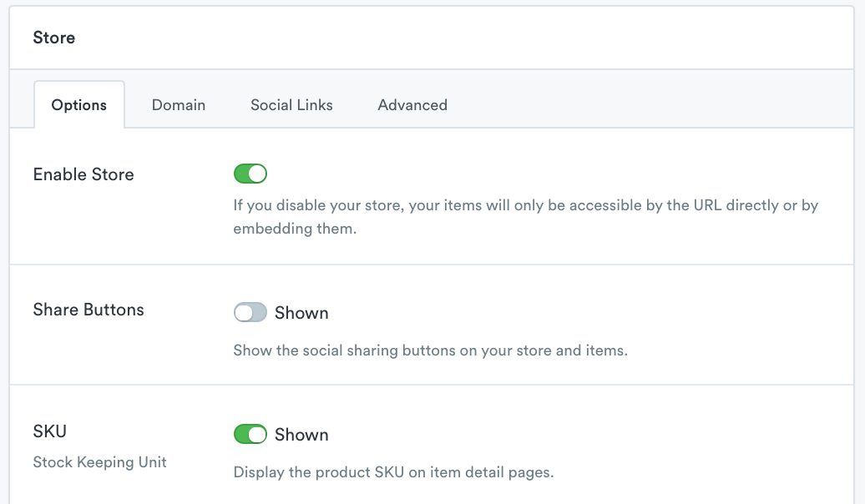Turn on the Share Buttons toggle
This screenshot has height=504, width=865.
pyautogui.click(x=250, y=313)
